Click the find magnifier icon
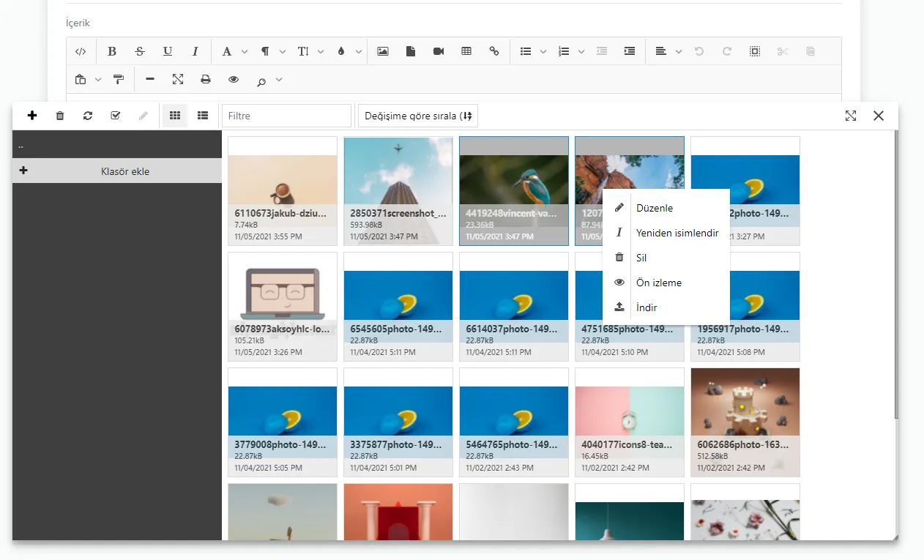Image resolution: width=924 pixels, height=560 pixels. click(261, 81)
